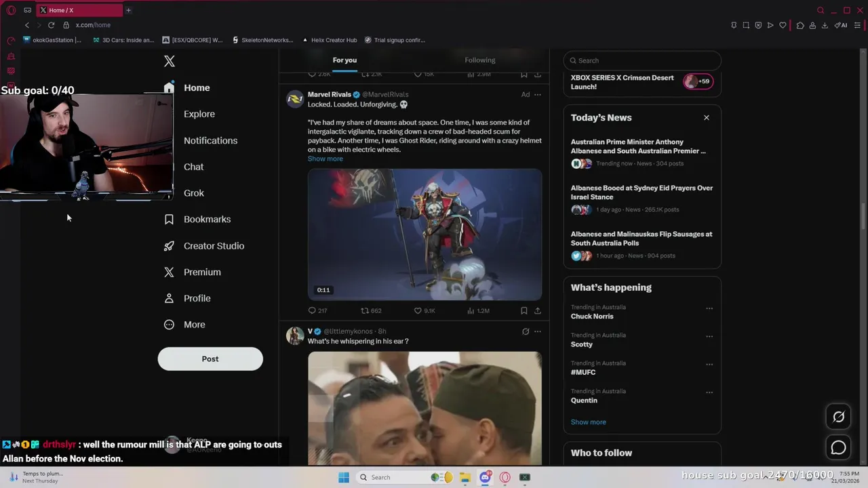Open Albanese and South Australian Premier news
The image size is (868, 488).
[x=642, y=153]
